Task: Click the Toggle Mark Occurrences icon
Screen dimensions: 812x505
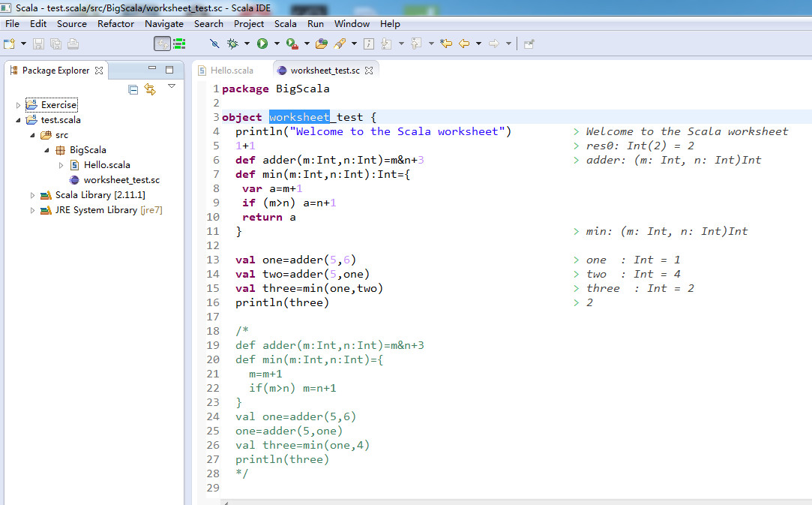Action: [x=369, y=44]
